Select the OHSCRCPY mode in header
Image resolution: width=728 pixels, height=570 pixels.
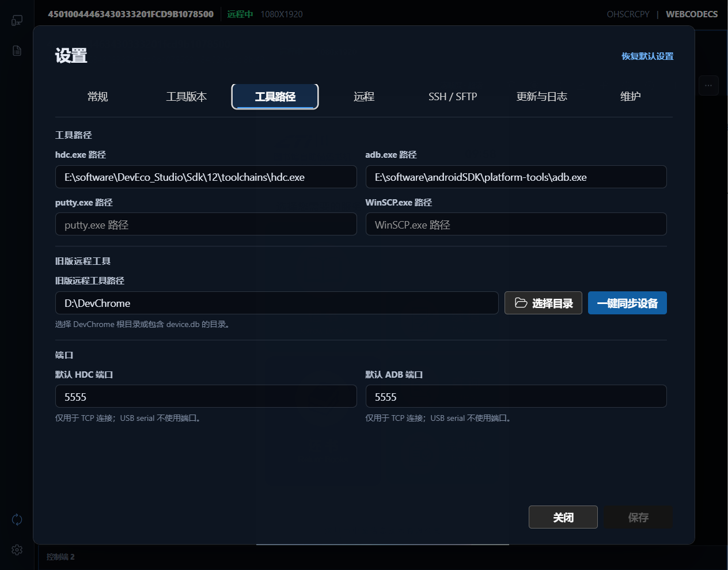click(628, 14)
